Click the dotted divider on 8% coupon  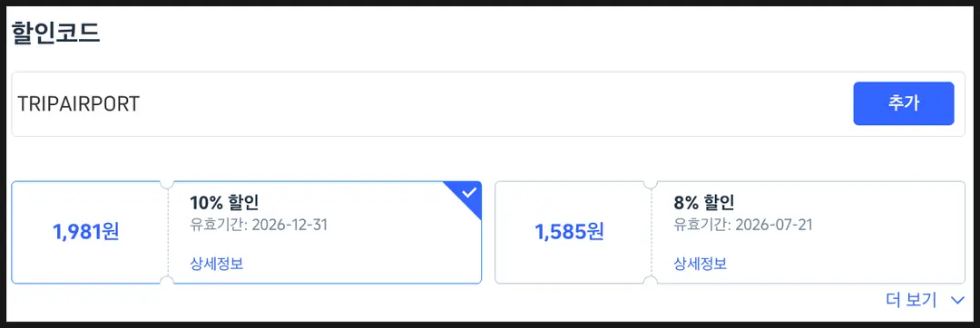651,233
